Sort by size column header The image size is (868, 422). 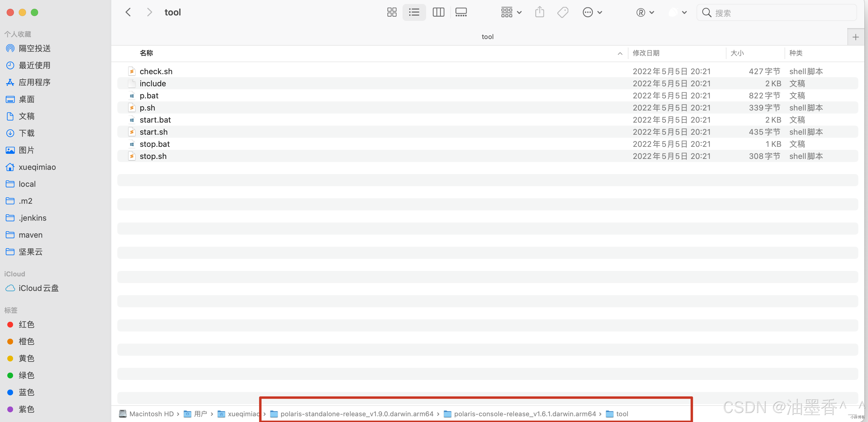click(737, 53)
